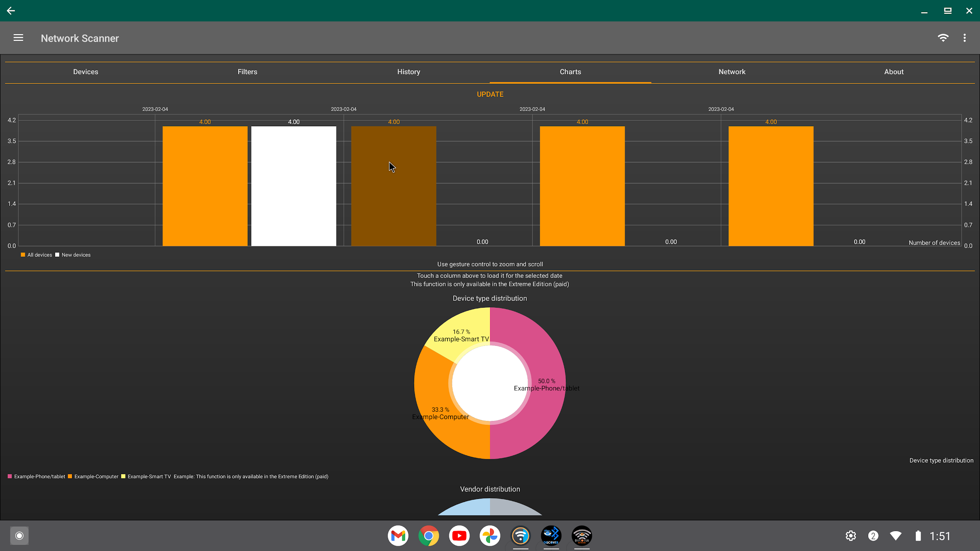Launch Gmail from the shelf
Screen dimensions: 980x551
[x=398, y=536]
